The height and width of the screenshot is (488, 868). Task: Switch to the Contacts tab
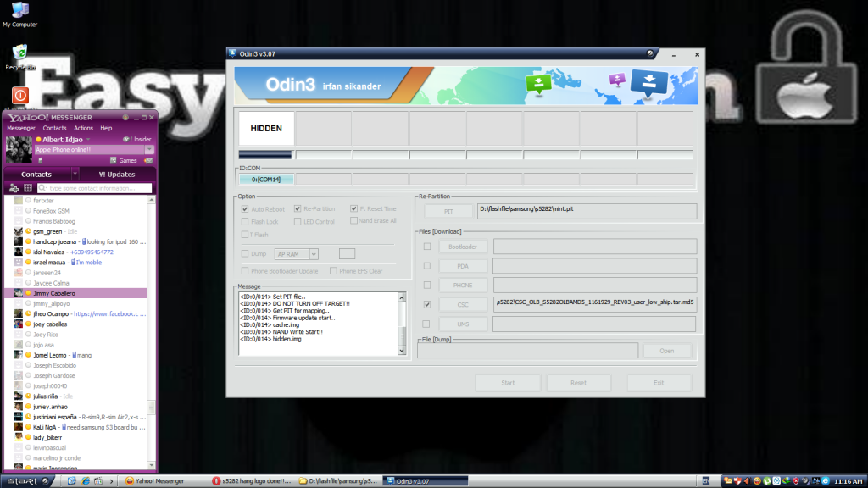[36, 175]
